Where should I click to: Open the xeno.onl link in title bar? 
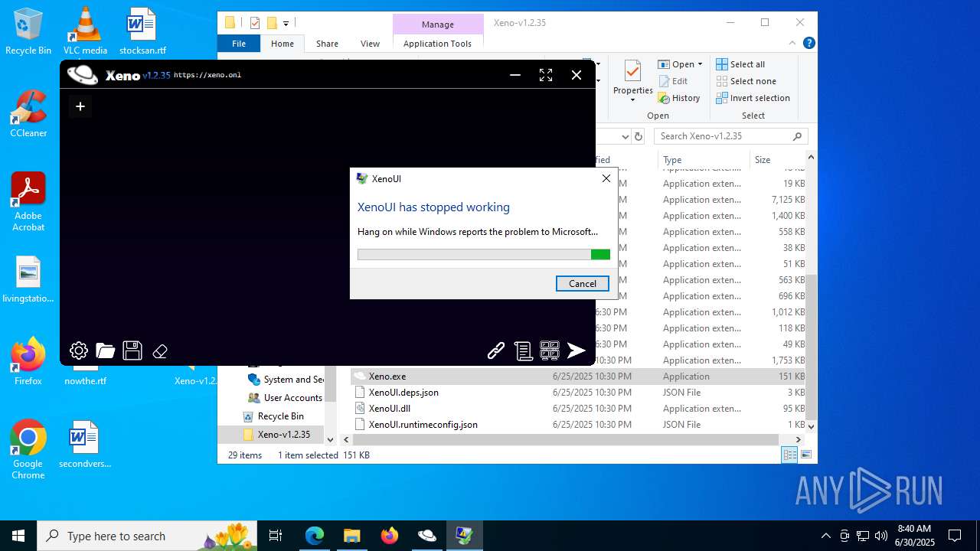pos(207,75)
